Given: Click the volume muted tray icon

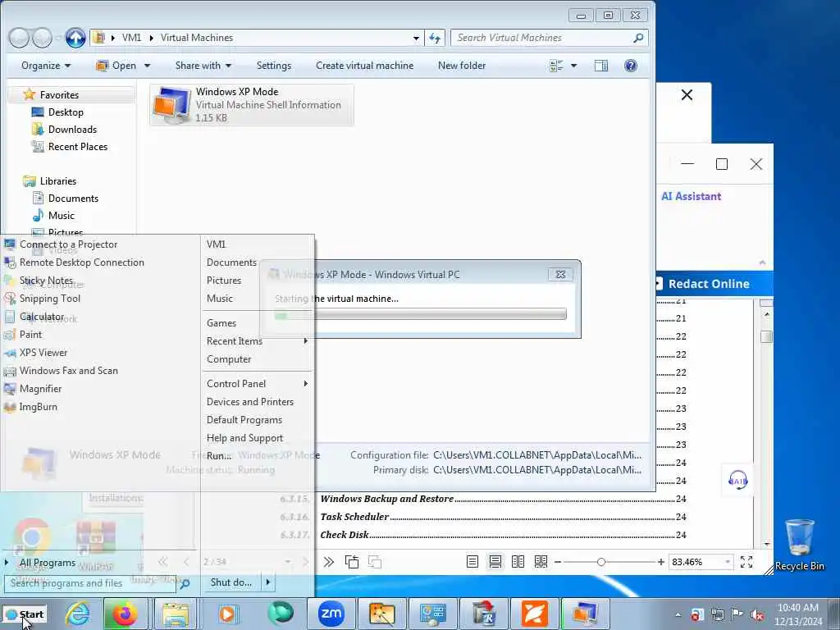Looking at the screenshot, I should tap(757, 614).
